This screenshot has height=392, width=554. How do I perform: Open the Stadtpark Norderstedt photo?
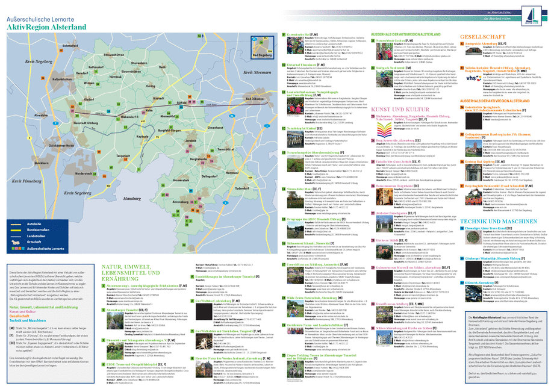[384, 79]
